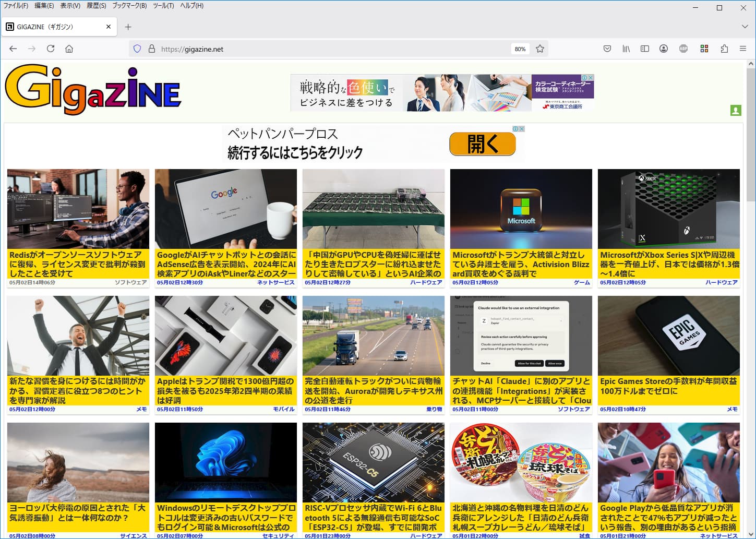List all tabs with the chevron
This screenshot has height=539, width=756.
pos(745,27)
